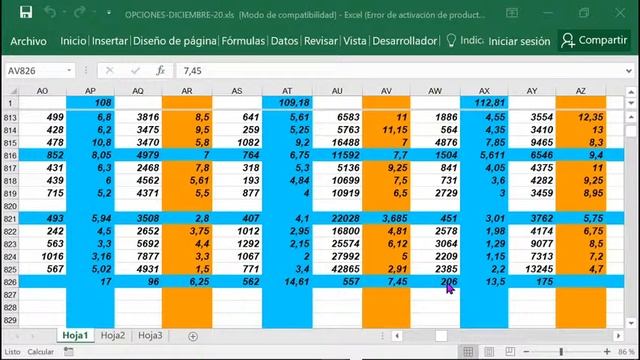Image resolution: width=640 pixels, height=360 pixels.
Task: Click the next sheet navigation arrow
Action: click(x=33, y=336)
